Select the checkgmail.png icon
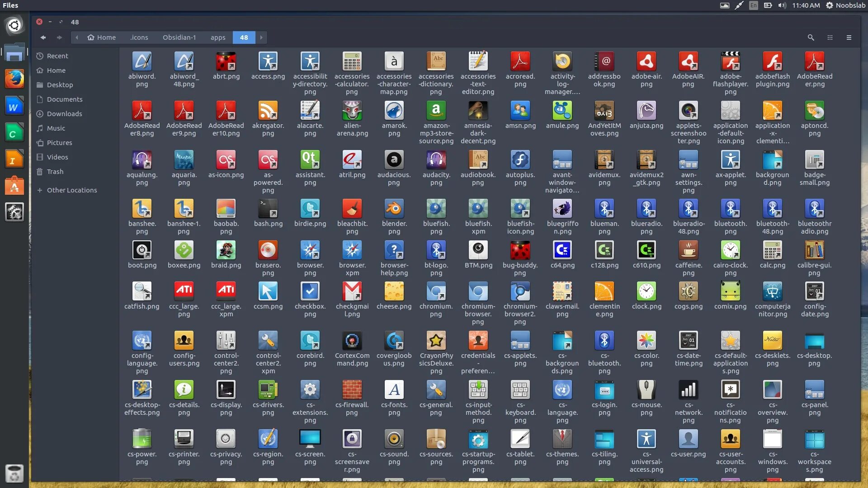The image size is (868, 488). (352, 291)
